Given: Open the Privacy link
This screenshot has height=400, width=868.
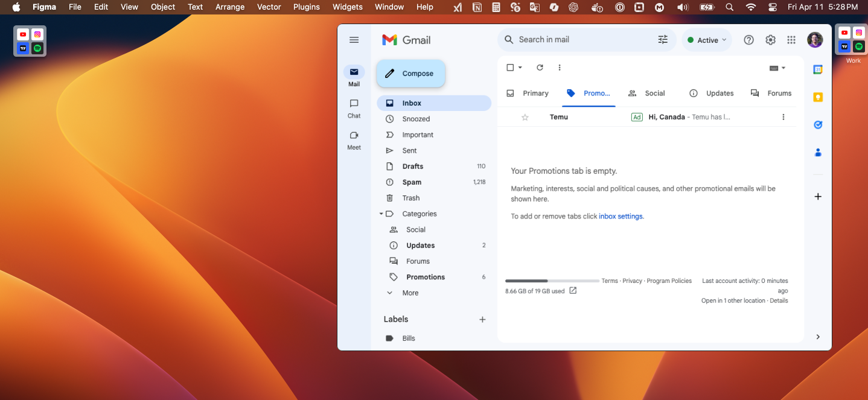Looking at the screenshot, I should click(x=632, y=281).
